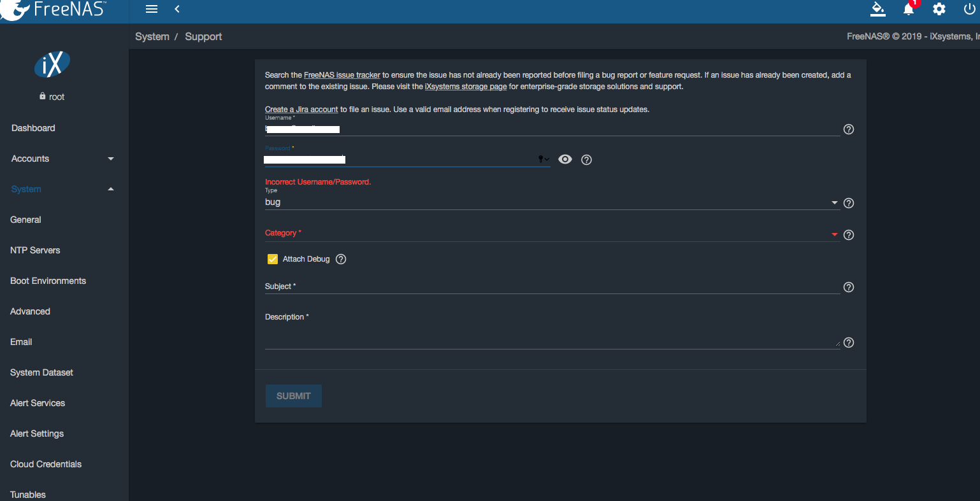Open Tunables page

[x=28, y=495]
